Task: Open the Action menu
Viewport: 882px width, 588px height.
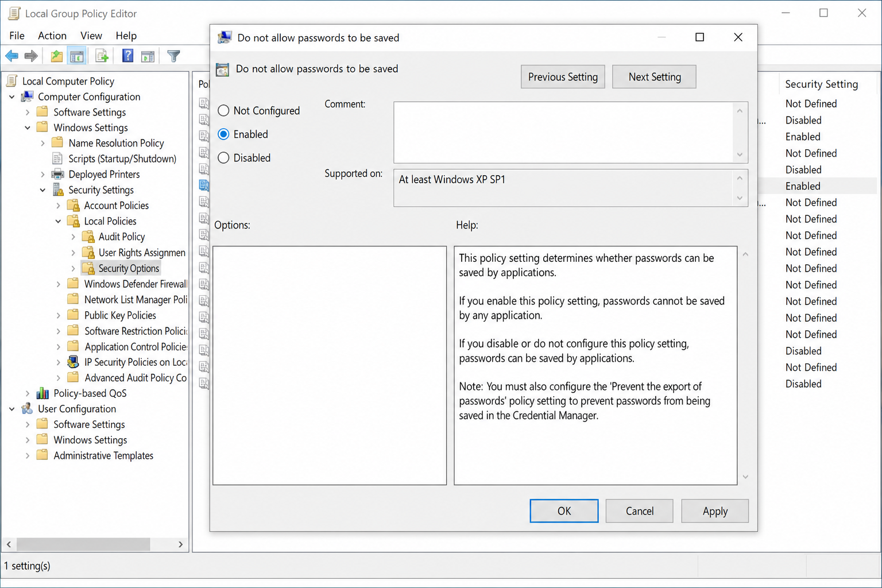Action: point(52,36)
